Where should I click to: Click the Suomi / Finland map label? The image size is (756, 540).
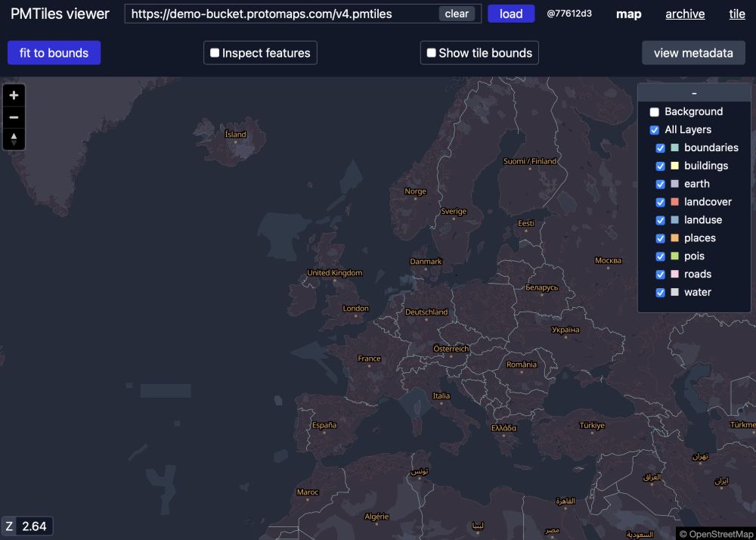530,162
